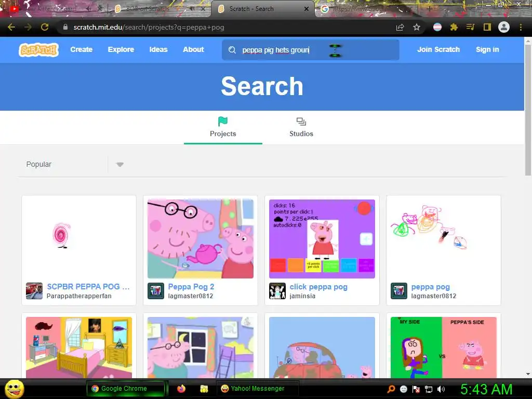
Task: Click the network tray icon
Action: click(429, 389)
